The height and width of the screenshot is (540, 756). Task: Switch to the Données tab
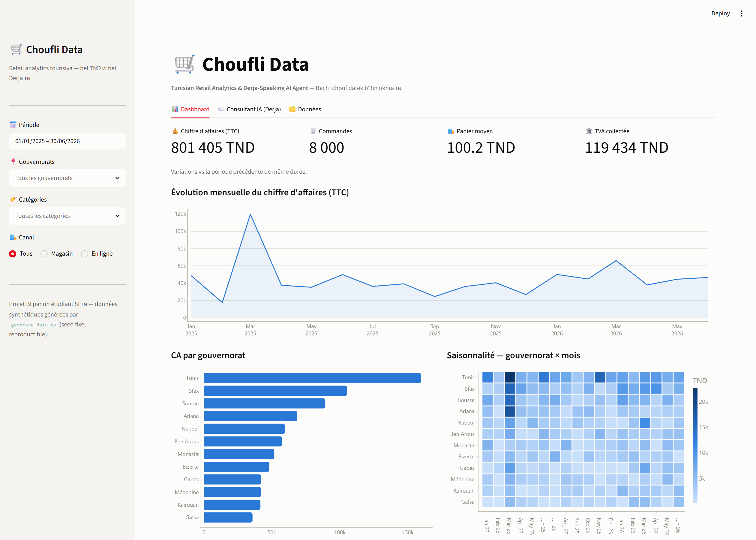(x=305, y=109)
